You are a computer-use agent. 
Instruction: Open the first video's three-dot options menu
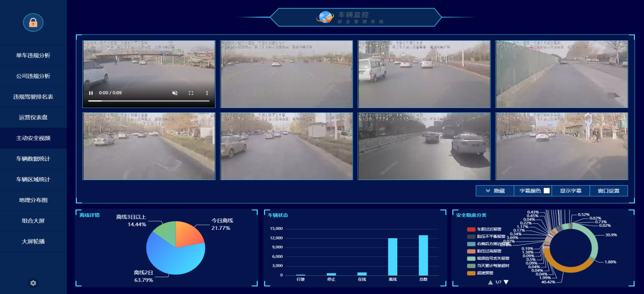point(207,93)
